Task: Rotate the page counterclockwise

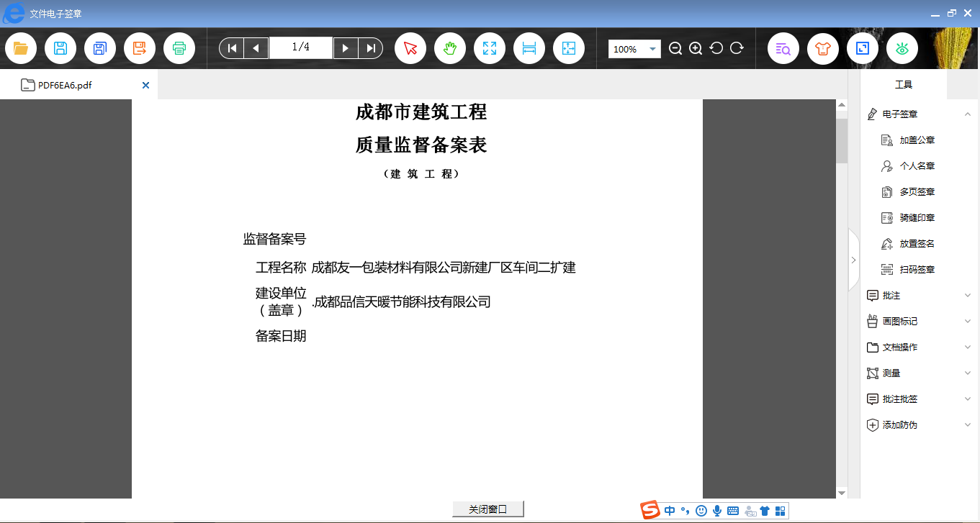Action: (x=715, y=48)
